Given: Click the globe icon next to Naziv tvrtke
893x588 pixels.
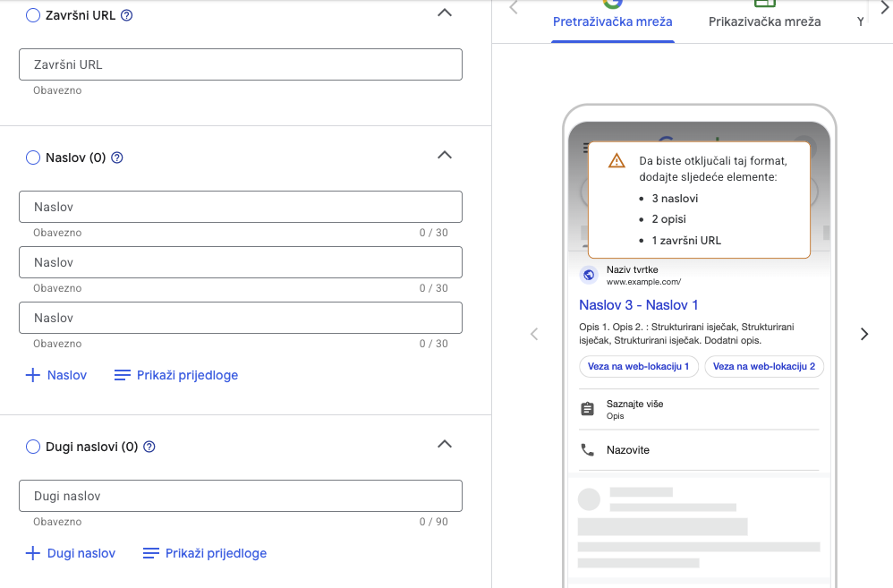Looking at the screenshot, I should click(x=588, y=275).
